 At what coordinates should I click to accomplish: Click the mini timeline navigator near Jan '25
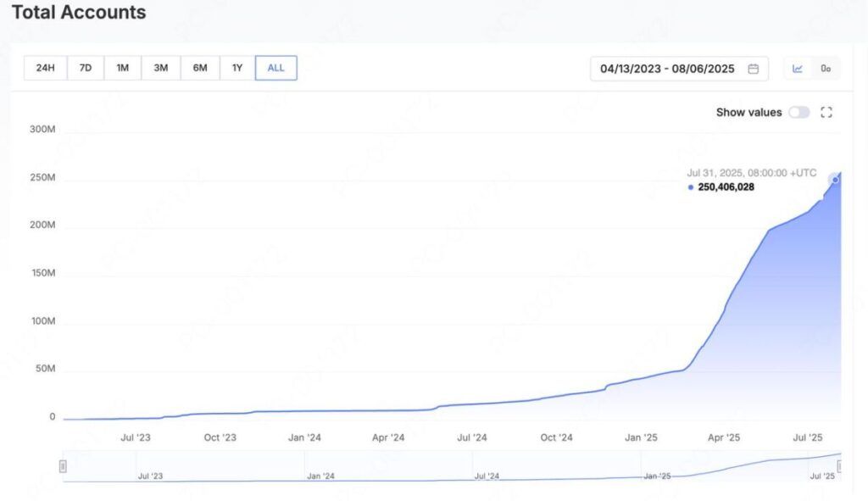657,470
